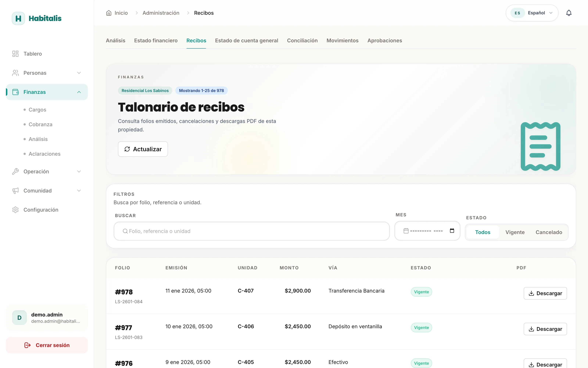Switch to the Movimientos tab
This screenshot has height=368, width=588.
pos(342,41)
